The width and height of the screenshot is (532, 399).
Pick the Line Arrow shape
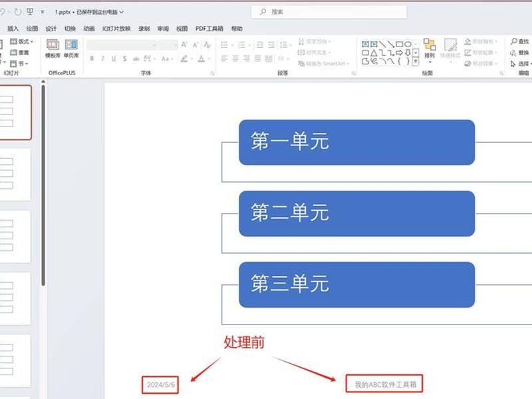coord(391,45)
